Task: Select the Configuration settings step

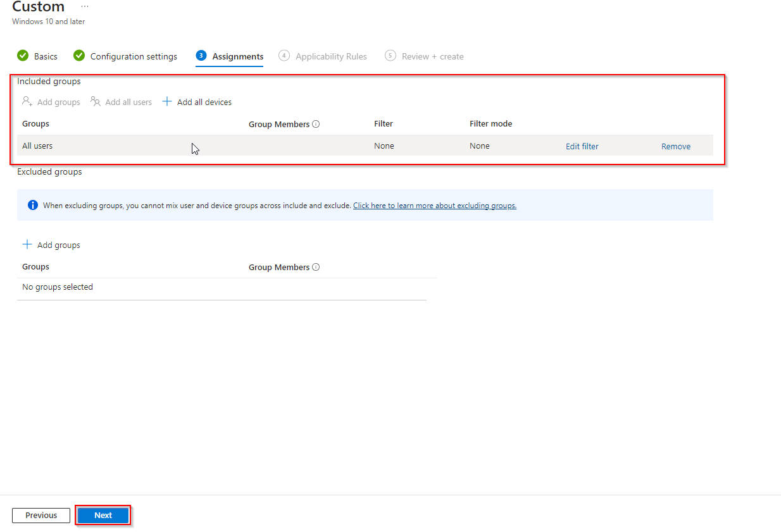Action: point(134,56)
